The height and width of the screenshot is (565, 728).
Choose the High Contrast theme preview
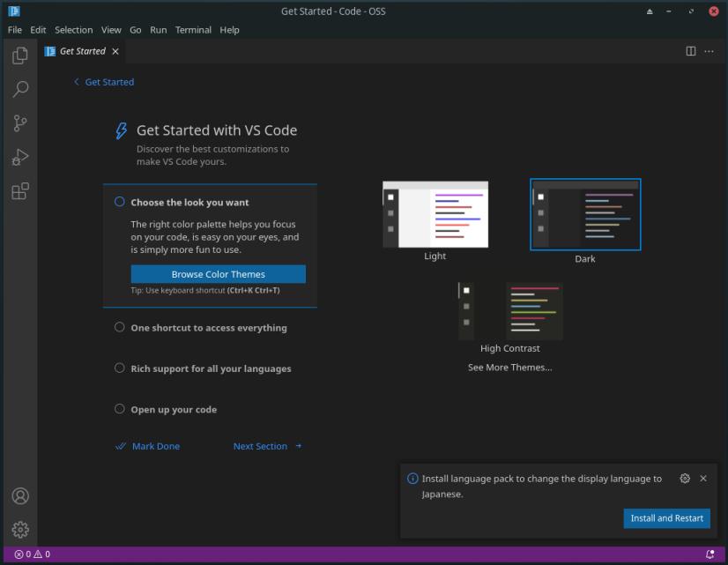[510, 311]
